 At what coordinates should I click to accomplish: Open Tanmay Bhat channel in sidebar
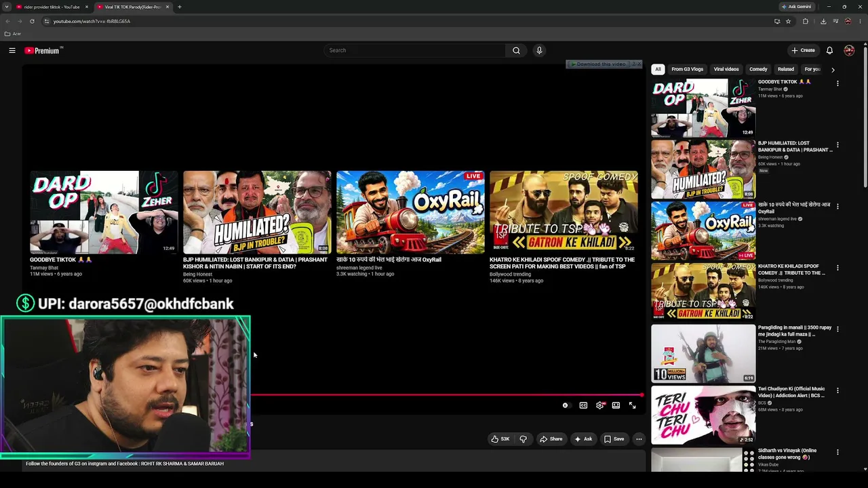pos(770,89)
